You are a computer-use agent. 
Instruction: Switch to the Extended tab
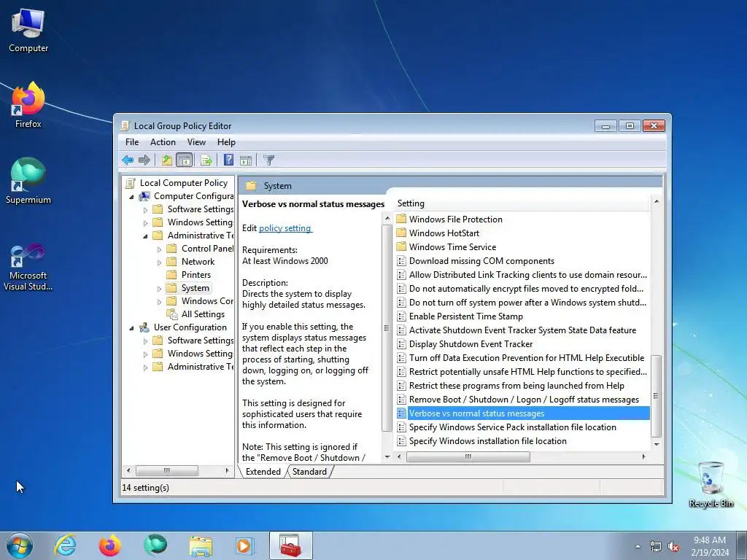coord(263,472)
